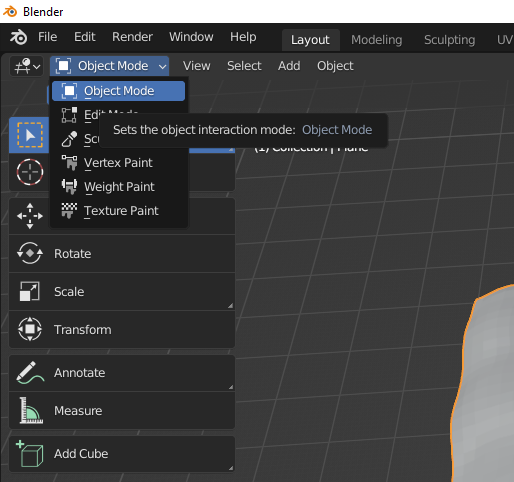
Task: Pick the Sculpt mode icon in list
Action: point(69,139)
